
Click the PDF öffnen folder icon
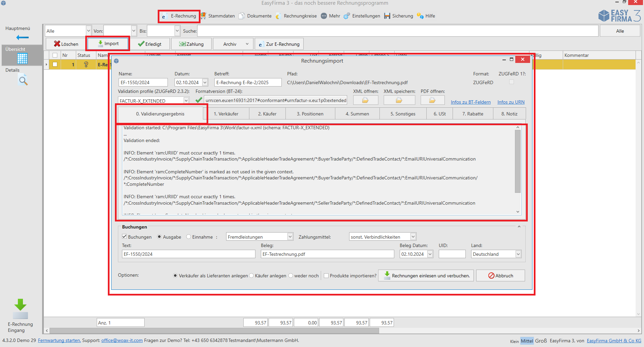coord(432,100)
